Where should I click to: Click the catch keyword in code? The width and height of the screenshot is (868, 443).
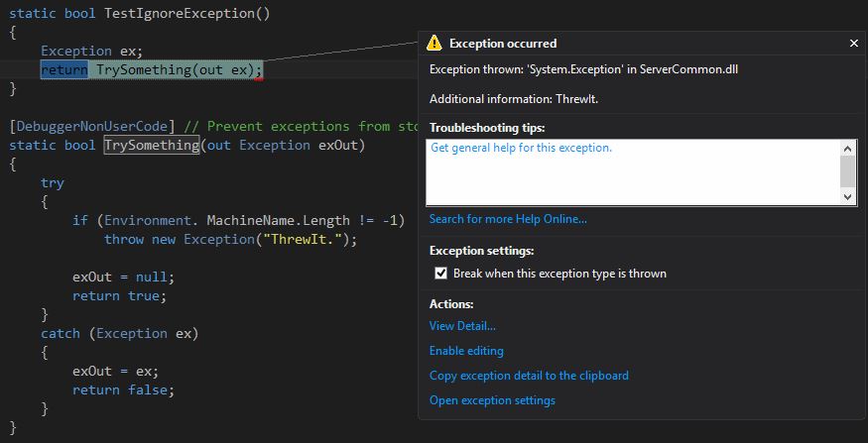[x=61, y=334]
